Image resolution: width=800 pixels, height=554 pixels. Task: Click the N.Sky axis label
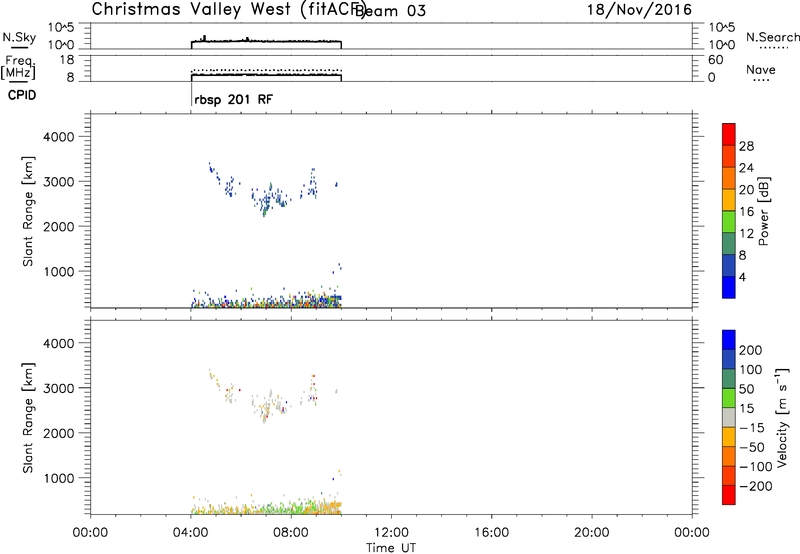point(19,37)
